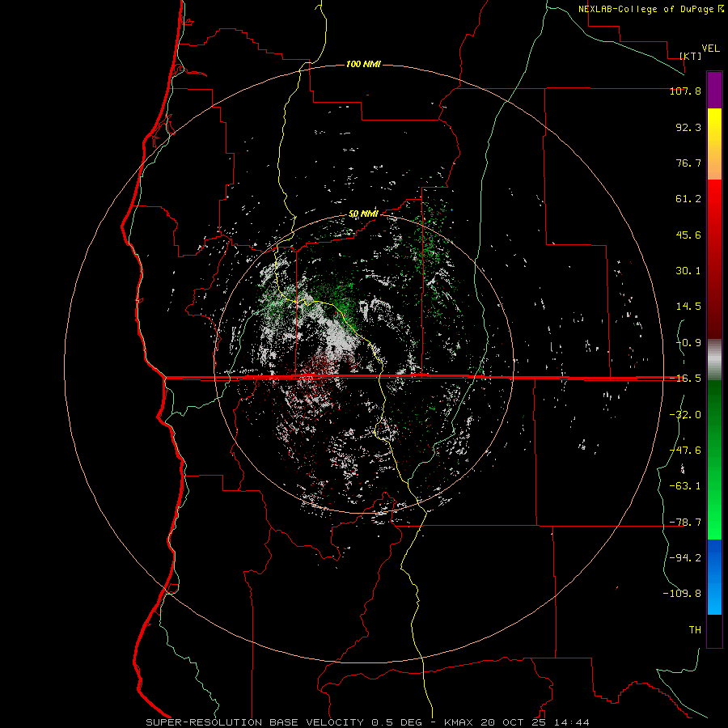Screen dimensions: 728x728
Task: Click the 92.3 velocity scale value
Action: tap(688, 127)
